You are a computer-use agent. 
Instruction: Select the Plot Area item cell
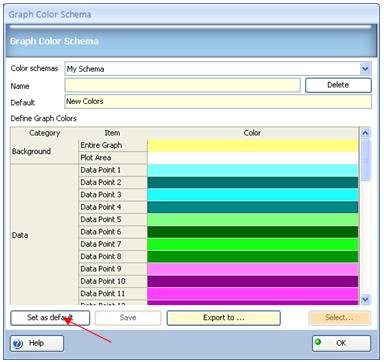(113, 158)
